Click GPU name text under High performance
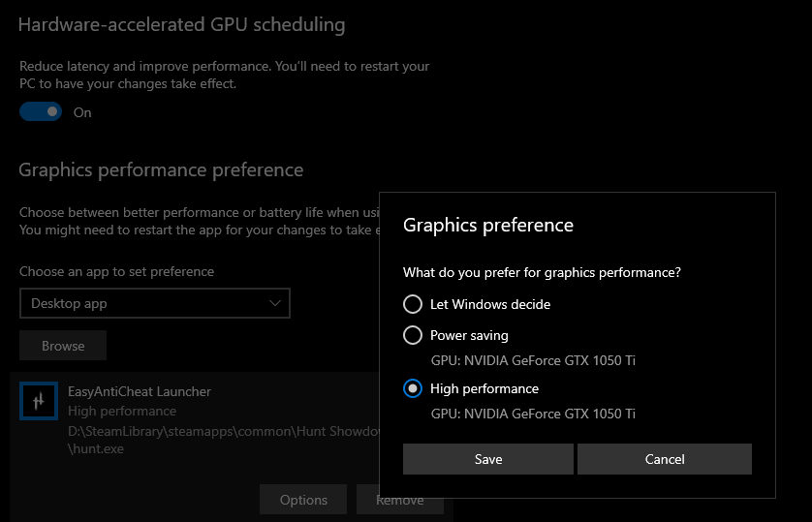 coord(533,414)
